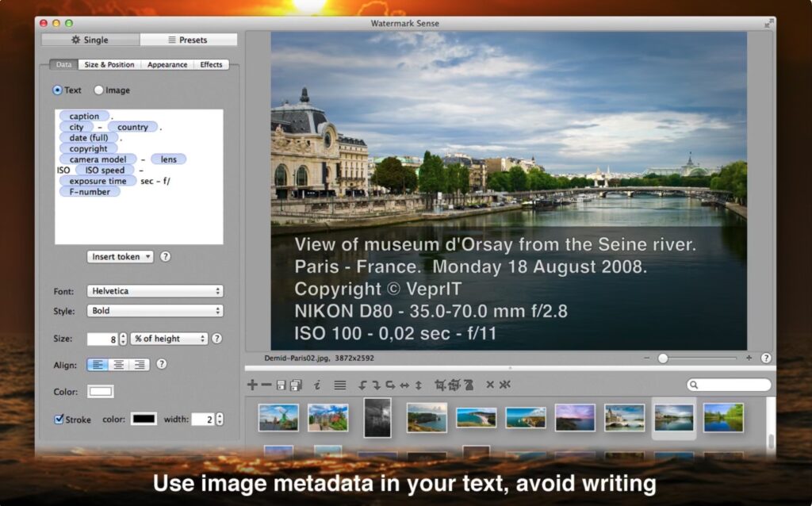Open the Insert token dropdown
The width and height of the screenshot is (812, 506).
click(x=119, y=256)
